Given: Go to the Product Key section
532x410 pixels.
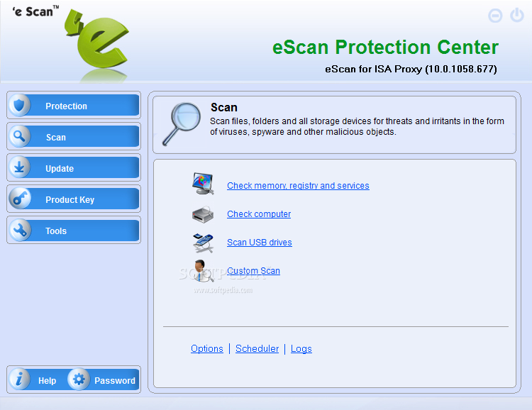Looking at the screenshot, I should (x=74, y=199).
